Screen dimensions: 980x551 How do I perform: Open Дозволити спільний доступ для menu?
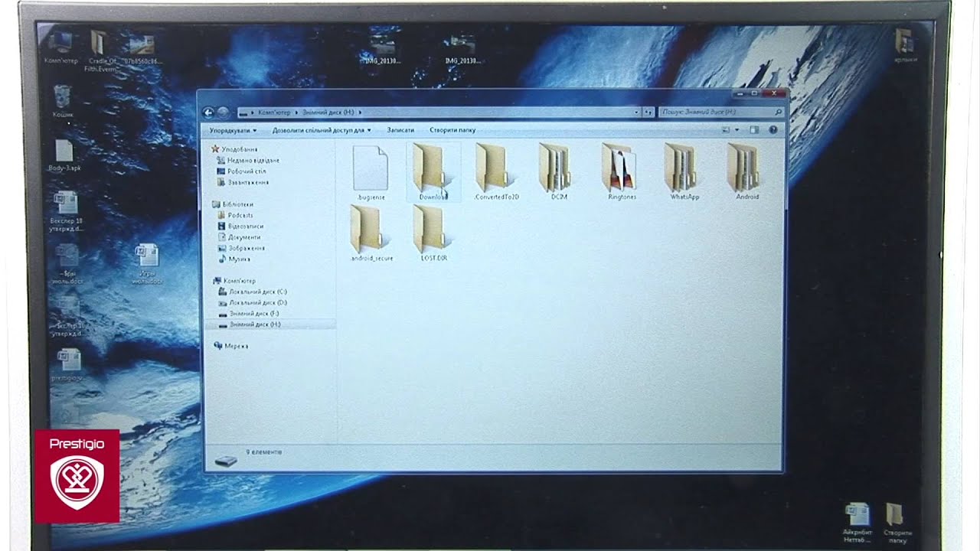[322, 130]
